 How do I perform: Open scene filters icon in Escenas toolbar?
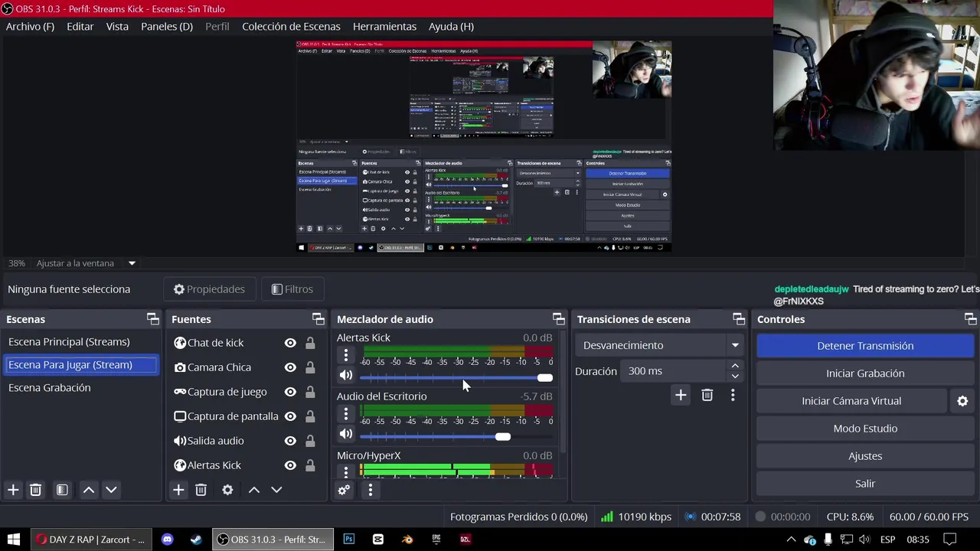[62, 490]
